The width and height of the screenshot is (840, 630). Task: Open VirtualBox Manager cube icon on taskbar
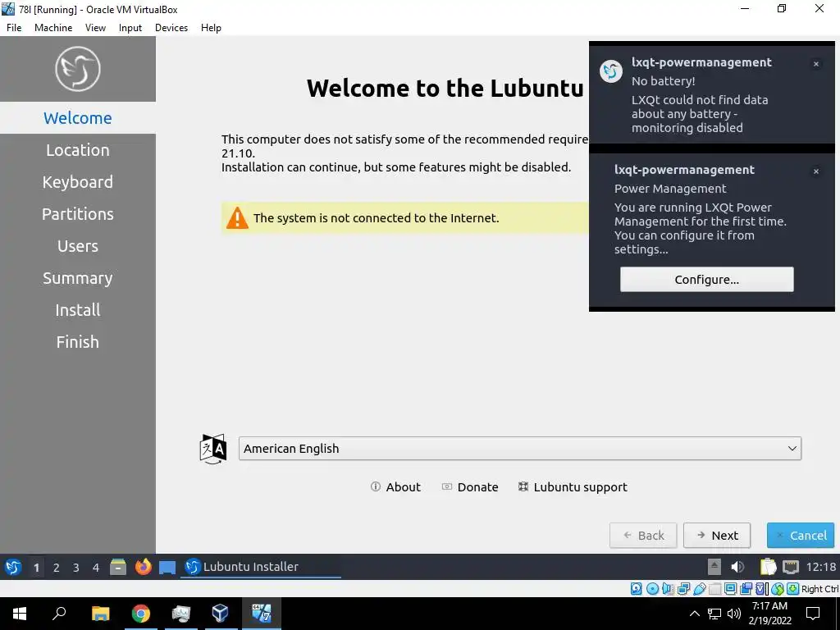point(220,614)
